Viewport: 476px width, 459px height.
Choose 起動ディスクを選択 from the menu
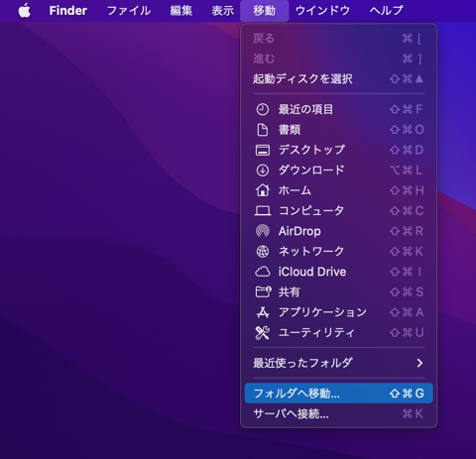pos(339,79)
